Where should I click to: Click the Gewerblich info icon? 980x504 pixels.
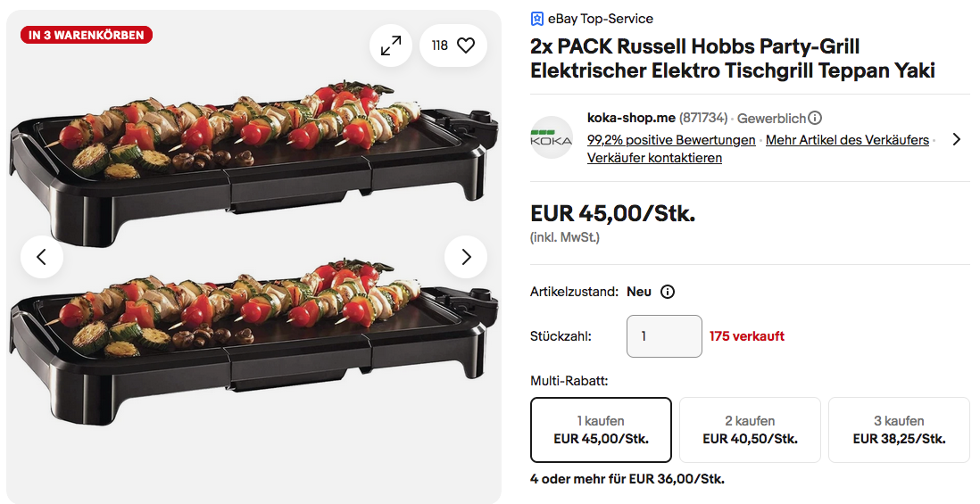pos(815,118)
